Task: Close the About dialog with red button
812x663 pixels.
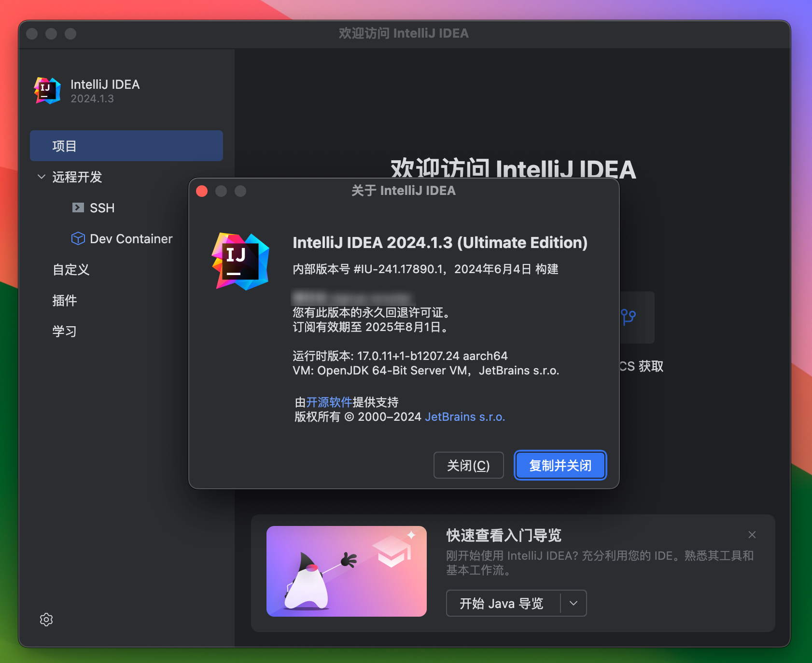Action: (x=202, y=191)
